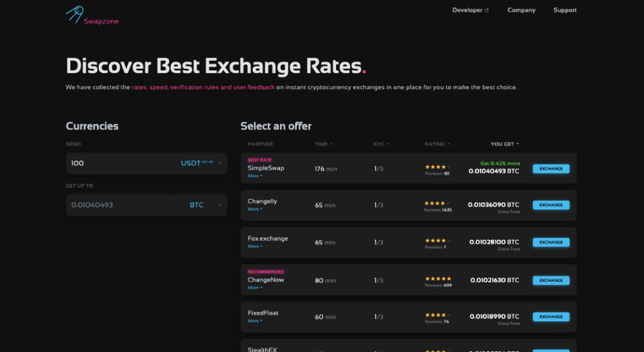
Task: Click Exchange button for SimpleSwap offer
Action: click(551, 169)
